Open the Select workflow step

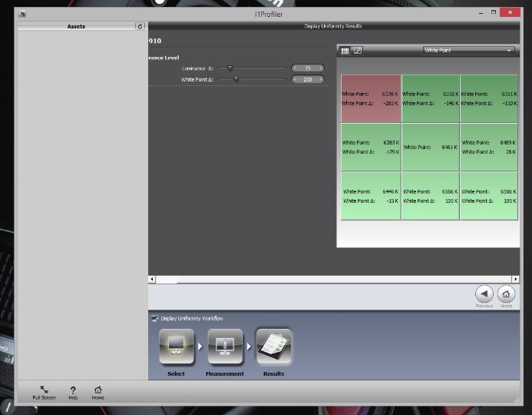[177, 347]
